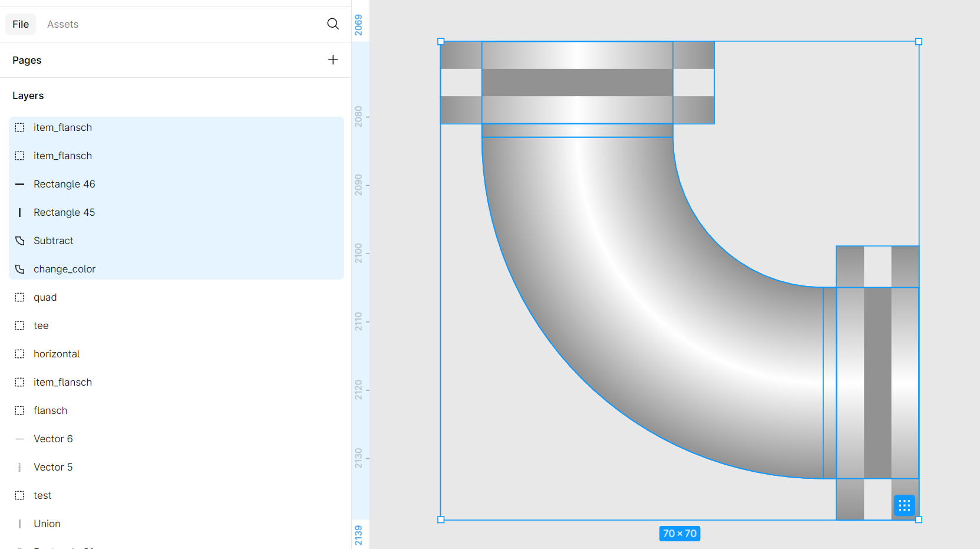
Task: Click the Subtract layer boolean icon
Action: (x=20, y=241)
